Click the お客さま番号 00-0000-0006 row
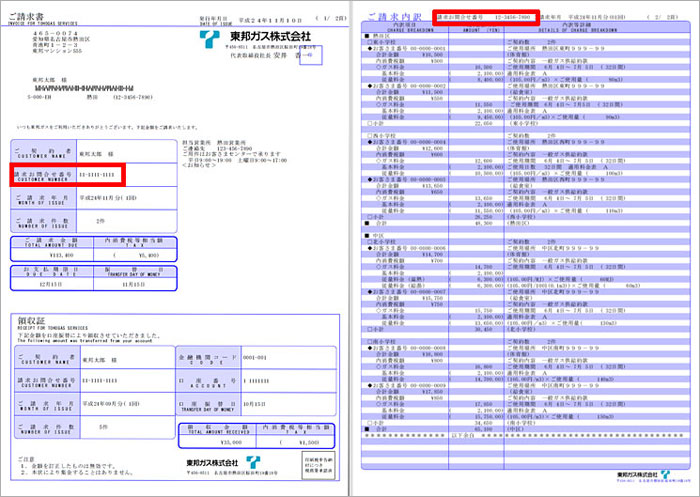 pyautogui.click(x=525, y=248)
